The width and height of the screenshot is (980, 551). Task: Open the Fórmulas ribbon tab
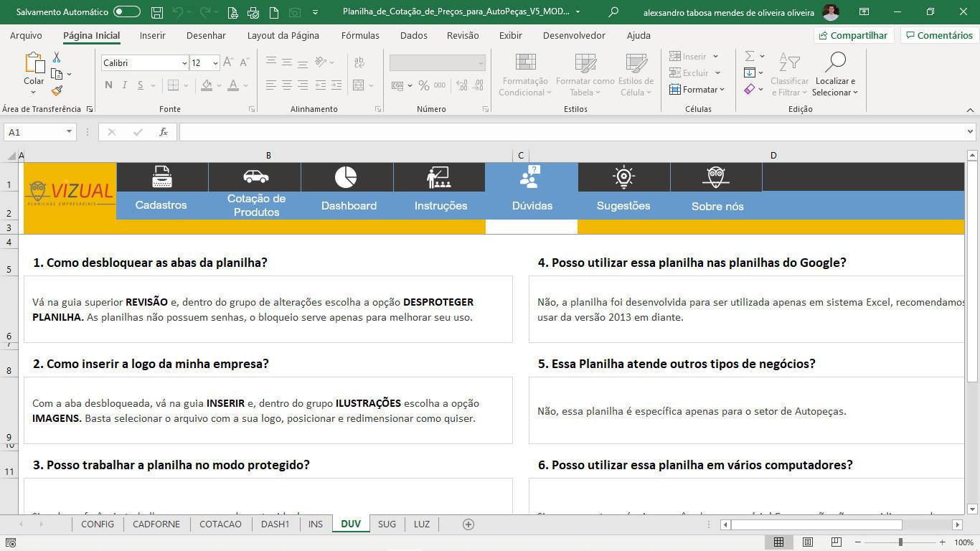pyautogui.click(x=360, y=35)
